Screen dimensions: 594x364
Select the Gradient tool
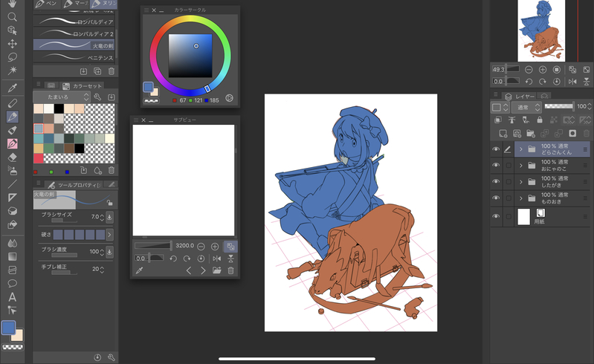point(12,256)
